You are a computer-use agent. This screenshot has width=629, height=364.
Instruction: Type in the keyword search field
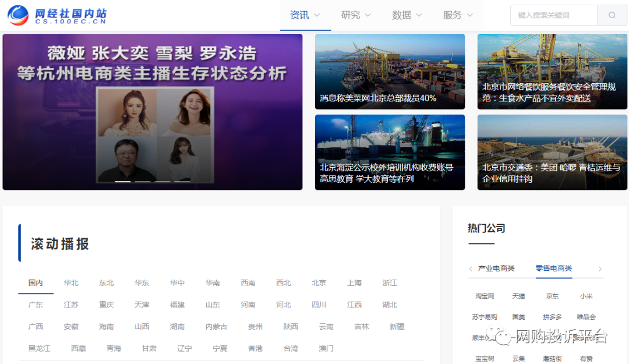click(553, 15)
